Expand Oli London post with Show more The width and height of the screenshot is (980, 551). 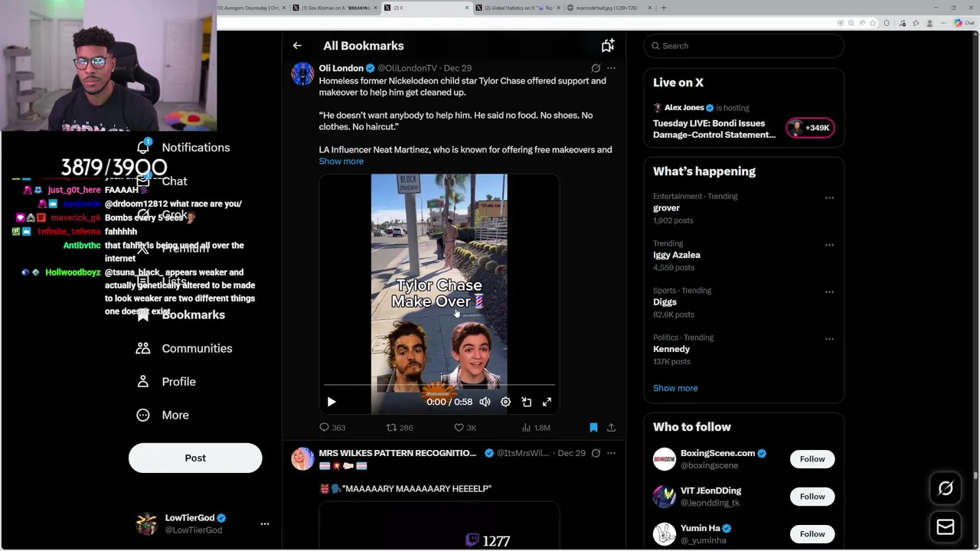pos(341,161)
